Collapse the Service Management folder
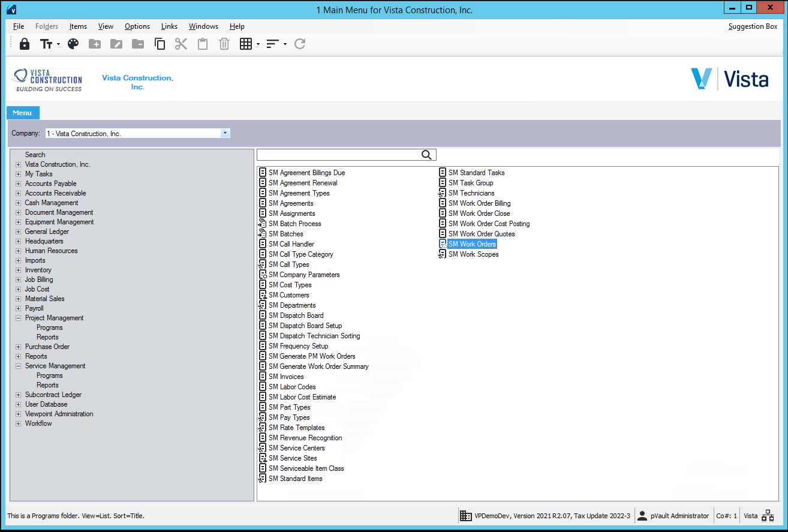Viewport: 788px width, 532px height. coord(19,366)
